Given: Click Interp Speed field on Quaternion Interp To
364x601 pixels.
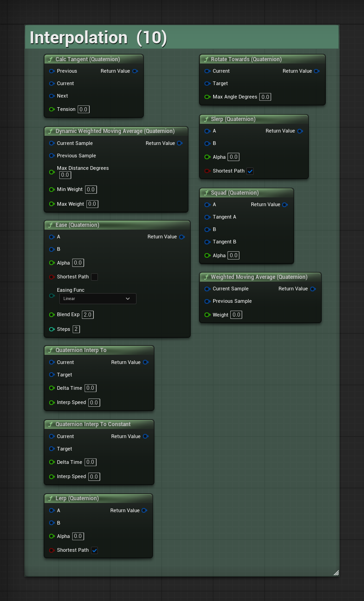Looking at the screenshot, I should 94,403.
